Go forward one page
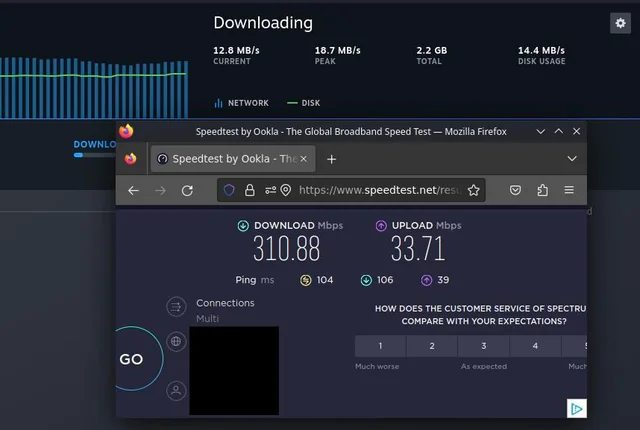Image resolution: width=640 pixels, height=430 pixels. pos(160,191)
